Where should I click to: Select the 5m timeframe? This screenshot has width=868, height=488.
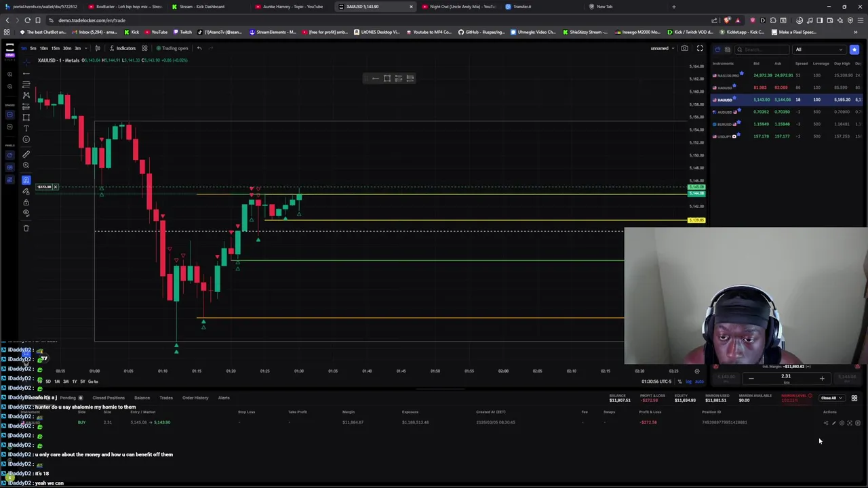33,48
